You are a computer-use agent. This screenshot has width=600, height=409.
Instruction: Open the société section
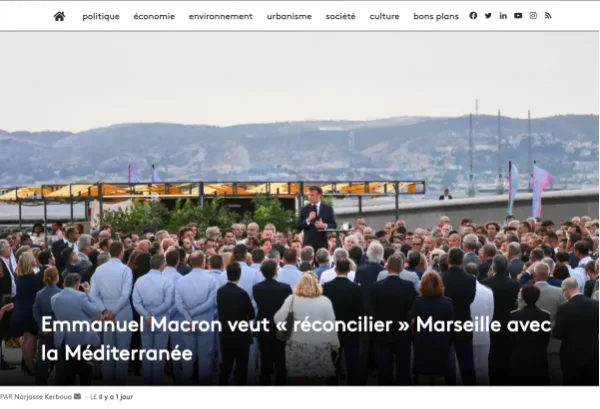click(x=341, y=16)
